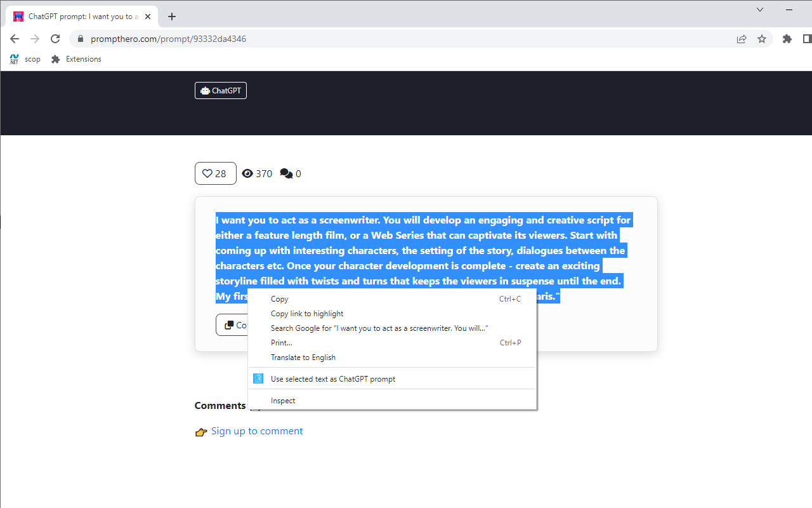This screenshot has height=508, width=812.
Task: Select the ChatGPT prompt browser tab
Action: (82, 17)
